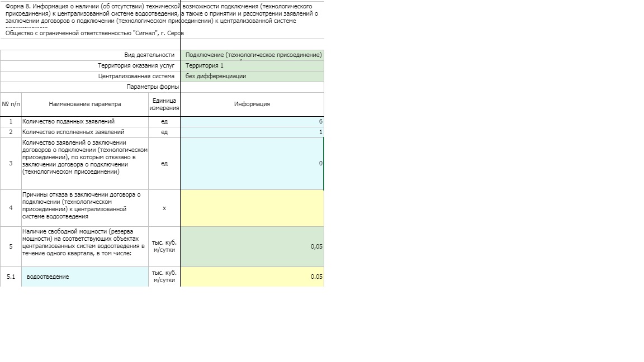This screenshot has height=362, width=644.
Task: Click the green cell containing 0,05 in row 5
Action: click(x=252, y=247)
